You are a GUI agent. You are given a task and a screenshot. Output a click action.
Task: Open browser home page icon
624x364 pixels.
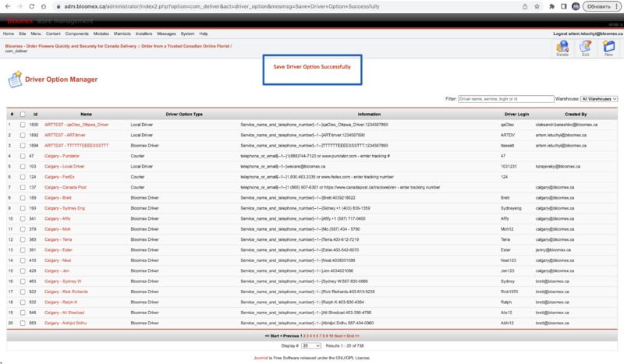[44, 6]
